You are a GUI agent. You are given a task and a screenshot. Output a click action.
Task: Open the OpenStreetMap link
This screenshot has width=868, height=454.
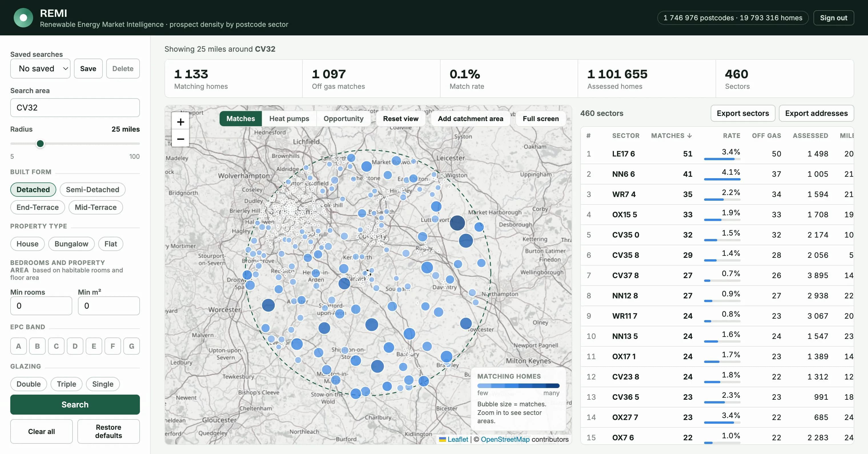505,439
